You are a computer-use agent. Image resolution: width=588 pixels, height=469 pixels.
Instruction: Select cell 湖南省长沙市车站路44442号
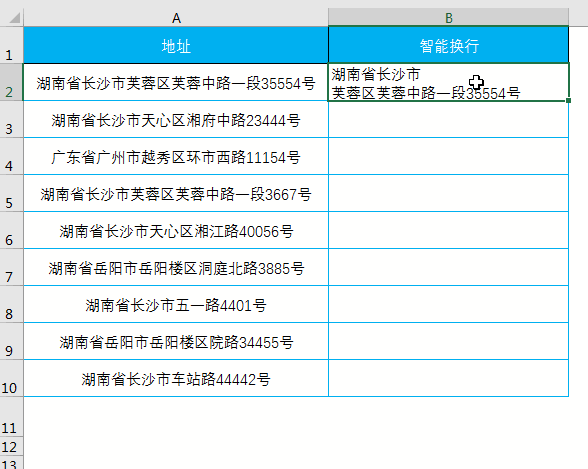pyautogui.click(x=176, y=378)
